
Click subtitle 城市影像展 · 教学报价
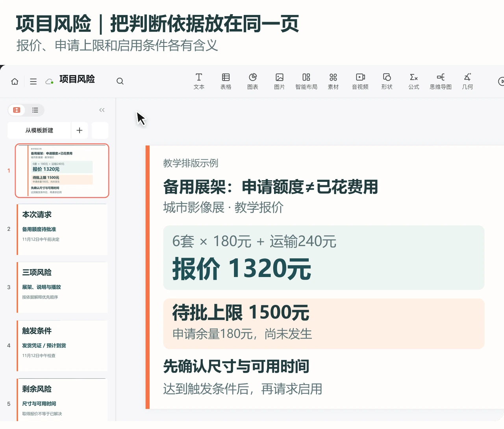coord(223,207)
